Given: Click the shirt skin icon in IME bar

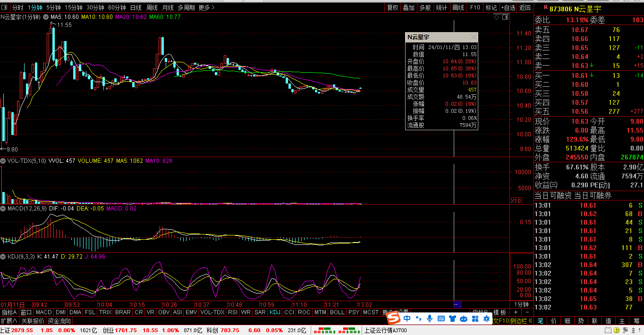Looking at the screenshot, I should 453,318.
